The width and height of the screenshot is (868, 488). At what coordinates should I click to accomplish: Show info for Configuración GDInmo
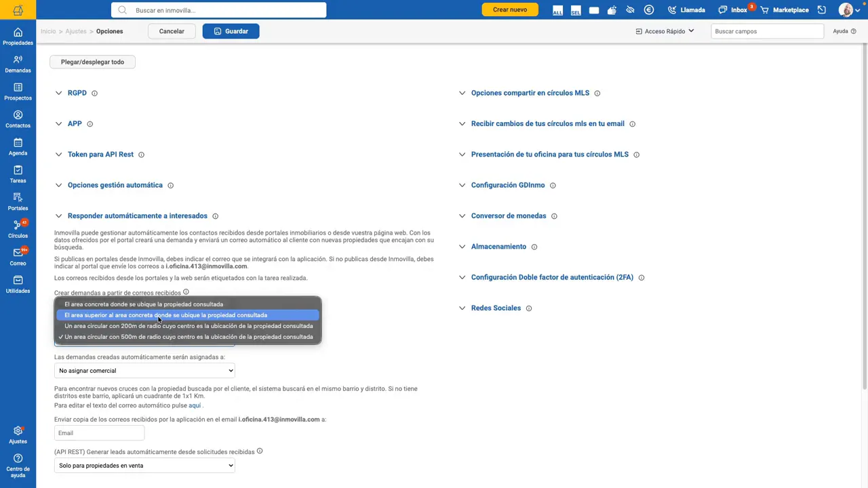click(553, 185)
